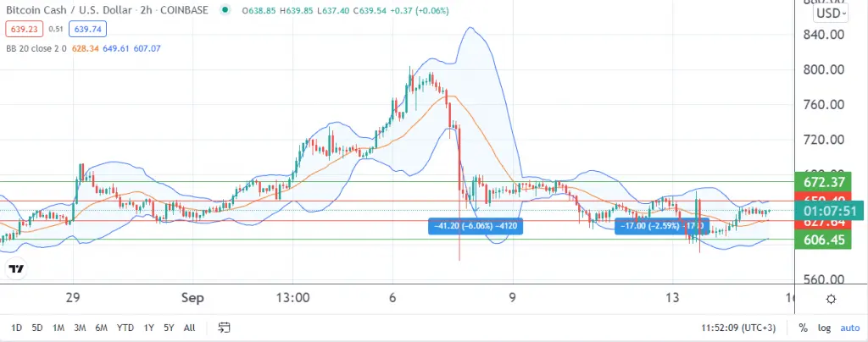The image size is (868, 342).
Task: Click the 29 date axis label
Action: pyautogui.click(x=73, y=298)
